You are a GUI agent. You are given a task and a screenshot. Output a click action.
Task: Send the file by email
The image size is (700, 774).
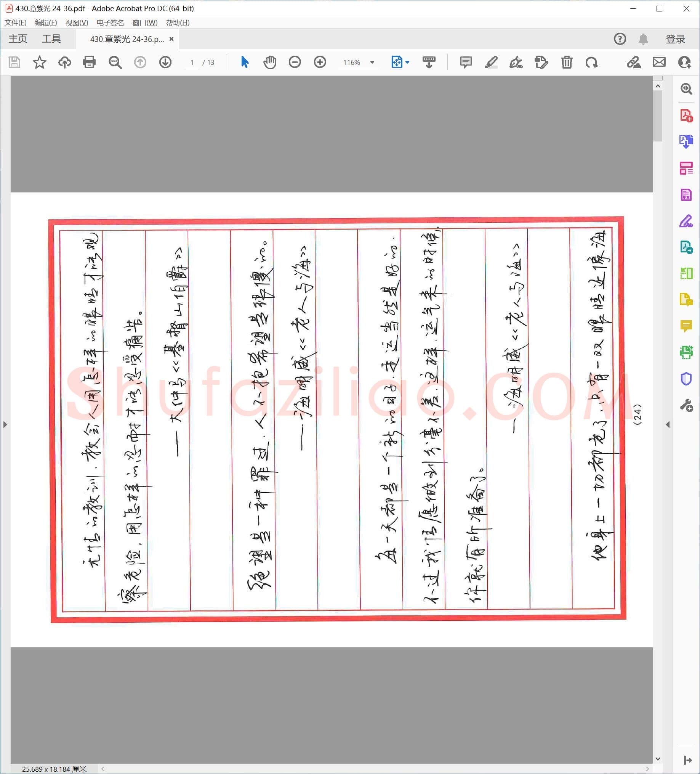click(659, 62)
